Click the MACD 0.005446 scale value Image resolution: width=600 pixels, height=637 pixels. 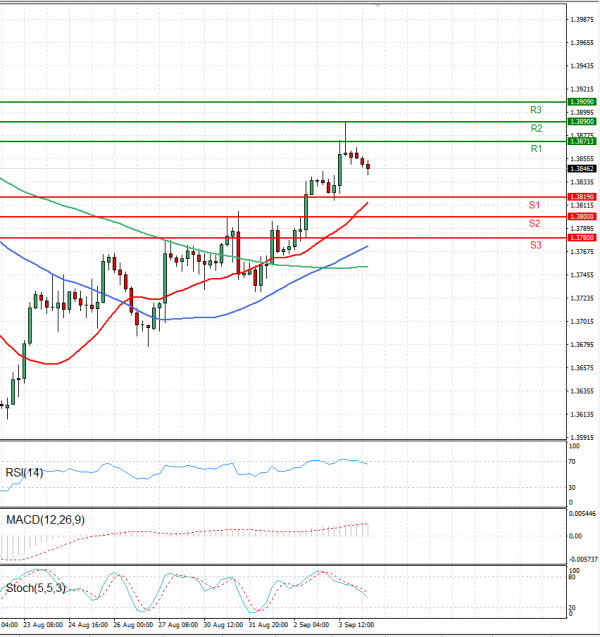click(583, 514)
